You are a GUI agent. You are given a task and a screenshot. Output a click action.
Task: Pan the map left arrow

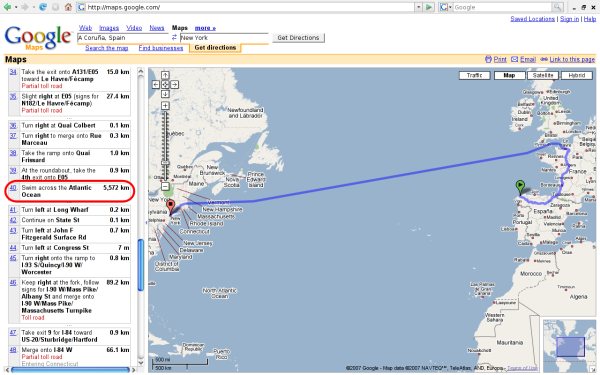click(156, 85)
